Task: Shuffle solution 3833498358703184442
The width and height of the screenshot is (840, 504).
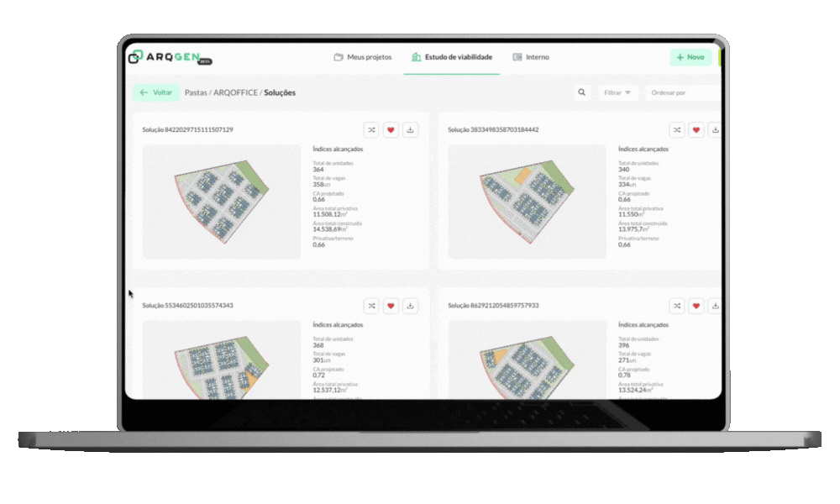Action: pyautogui.click(x=676, y=130)
